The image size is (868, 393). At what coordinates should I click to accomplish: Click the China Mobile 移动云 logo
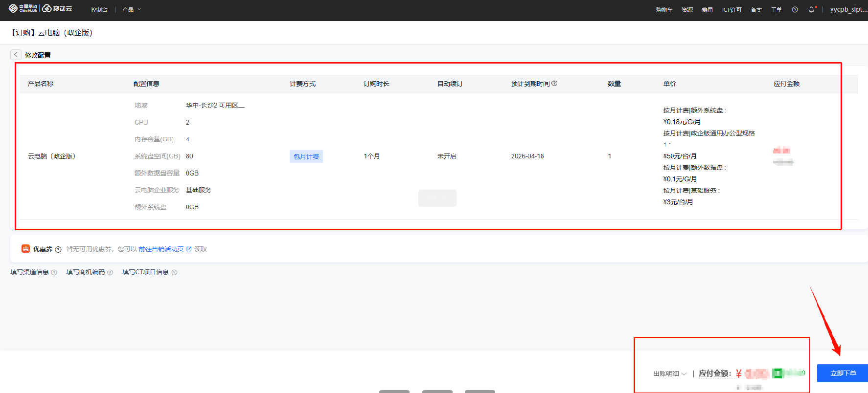click(x=40, y=8)
